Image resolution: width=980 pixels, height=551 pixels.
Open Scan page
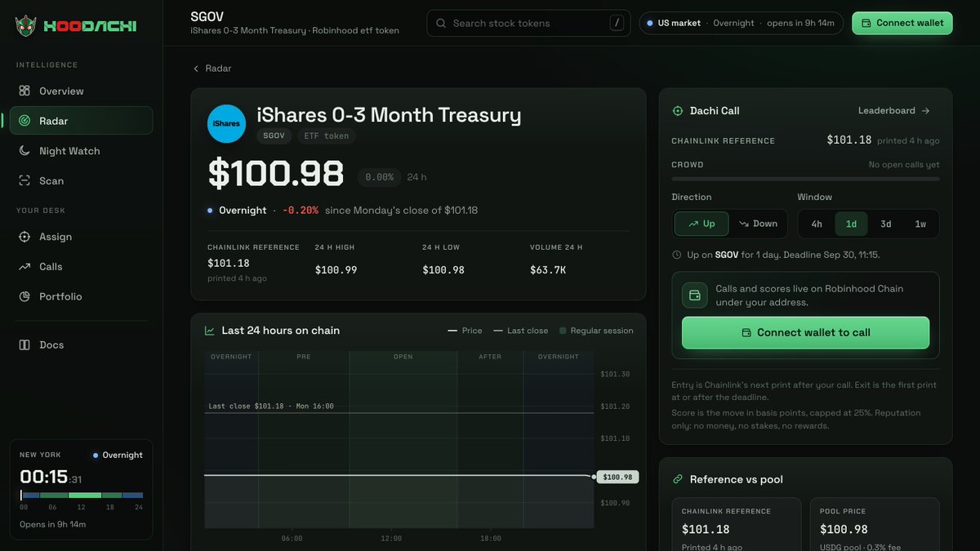(x=81, y=180)
